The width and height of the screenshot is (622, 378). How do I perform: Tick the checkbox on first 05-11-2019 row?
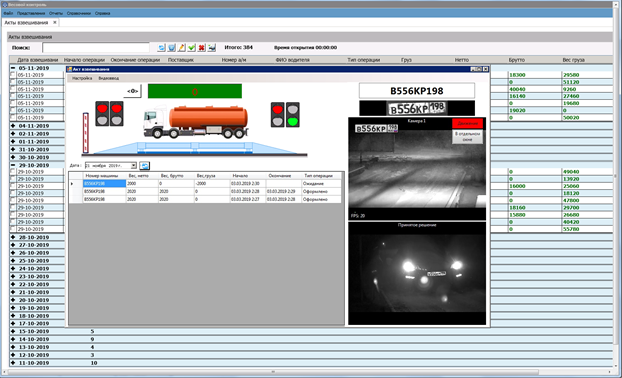pos(13,75)
